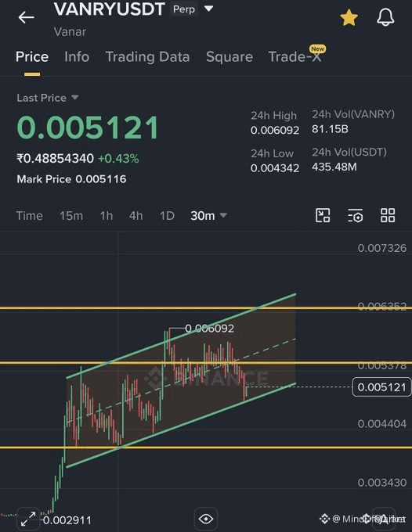Expand the VANRYUSDT pair selector arrow

(208, 9)
